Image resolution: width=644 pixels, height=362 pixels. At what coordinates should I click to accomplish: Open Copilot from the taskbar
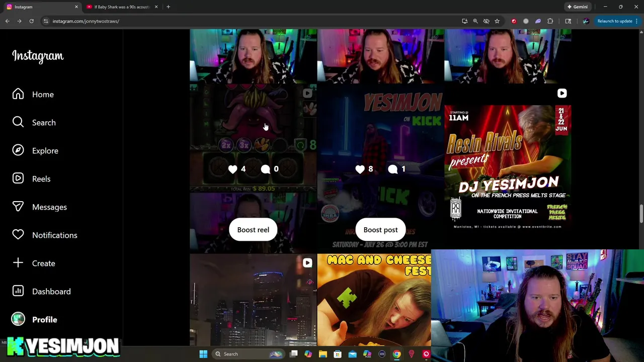(x=308, y=354)
